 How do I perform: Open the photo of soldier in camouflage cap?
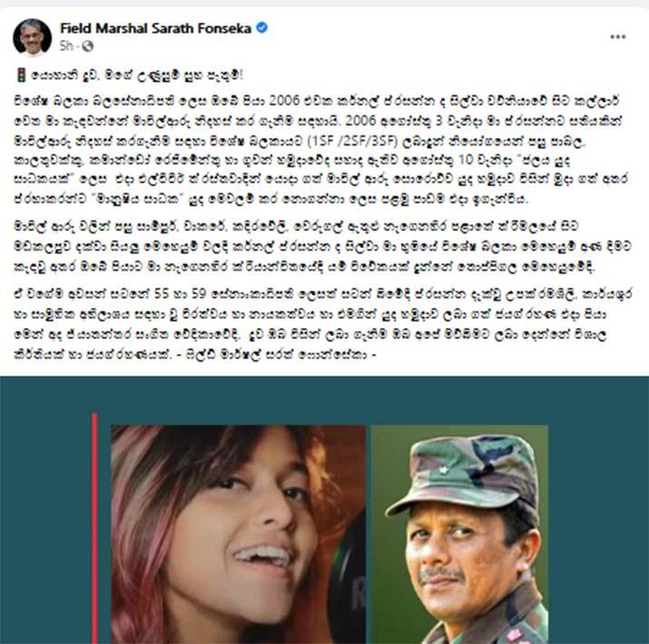tap(460, 534)
